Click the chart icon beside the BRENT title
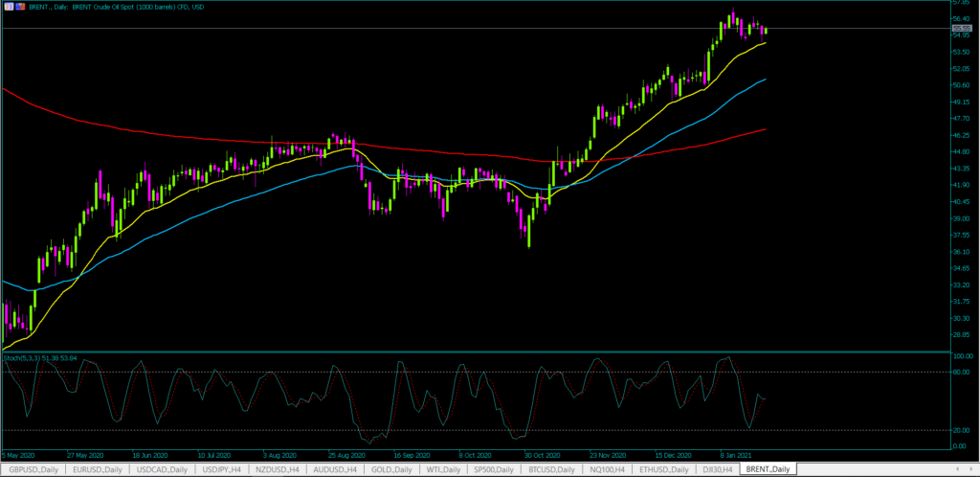 click(6, 6)
